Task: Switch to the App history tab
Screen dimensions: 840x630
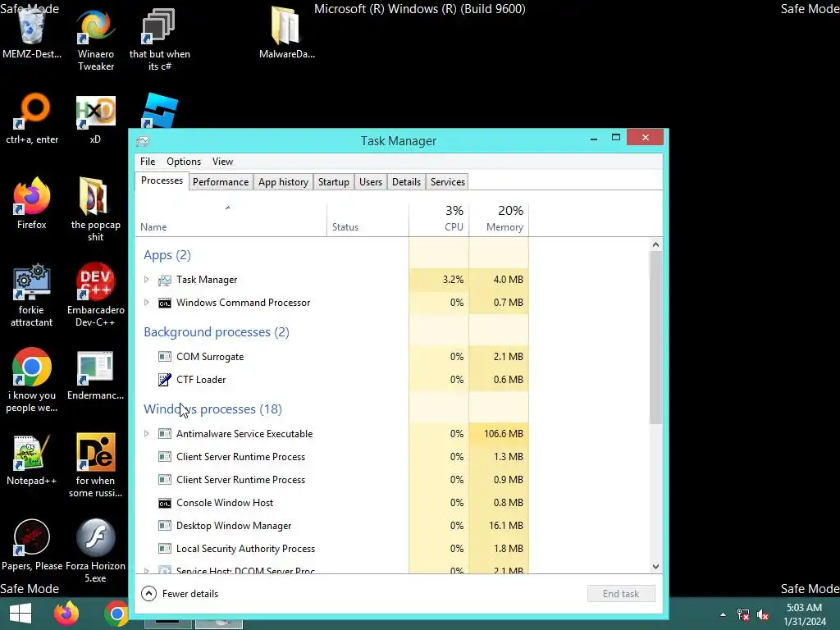Action: point(283,181)
